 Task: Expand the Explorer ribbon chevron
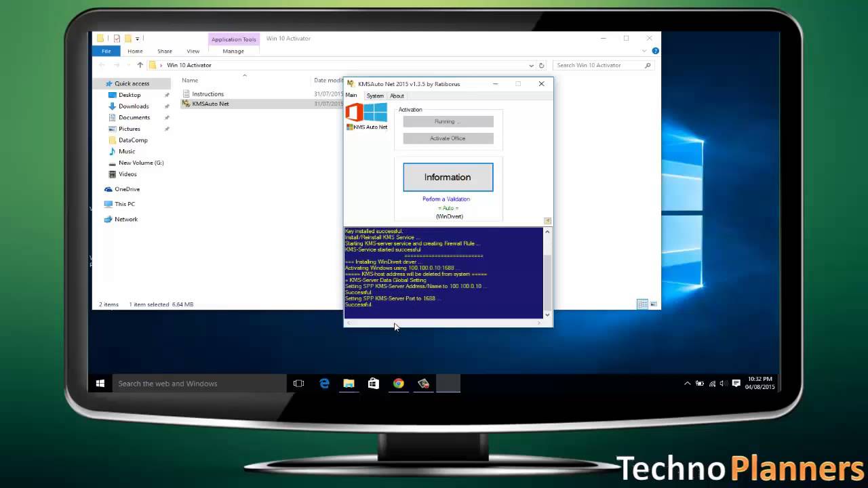point(644,51)
